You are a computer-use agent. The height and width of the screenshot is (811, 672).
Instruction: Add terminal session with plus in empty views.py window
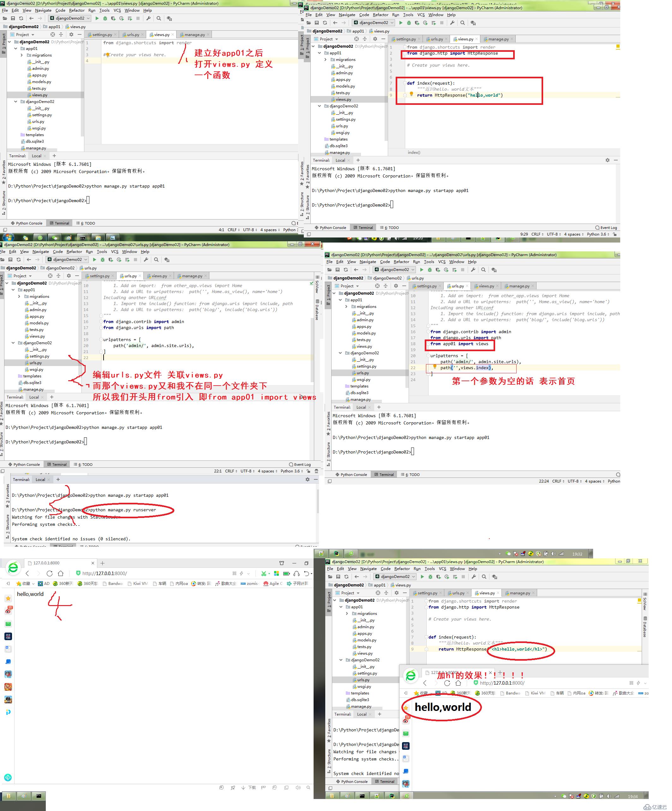(54, 156)
